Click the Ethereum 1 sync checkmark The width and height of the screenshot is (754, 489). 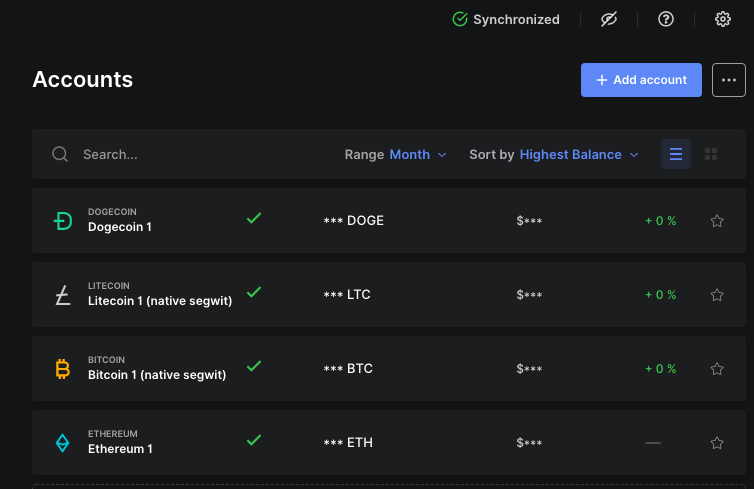pos(254,440)
